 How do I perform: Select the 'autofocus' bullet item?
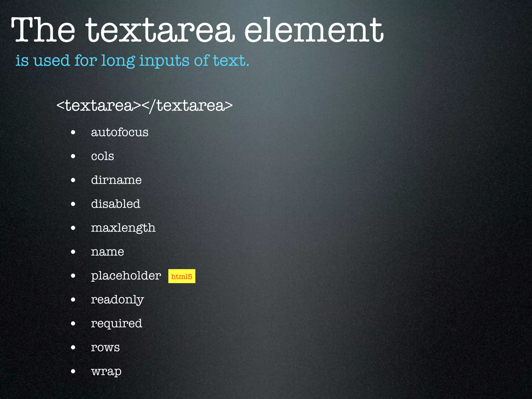(x=119, y=132)
